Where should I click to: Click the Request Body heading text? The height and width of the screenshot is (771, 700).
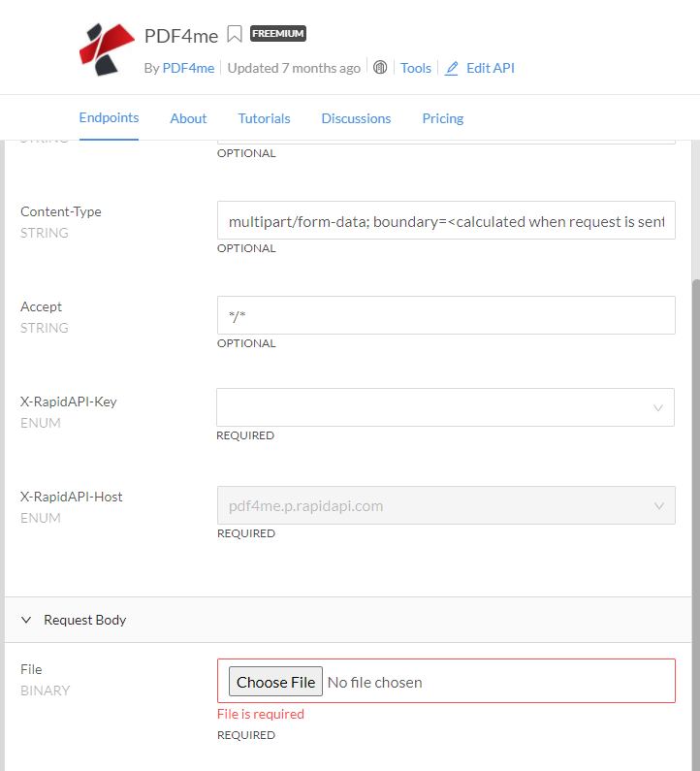tap(85, 620)
